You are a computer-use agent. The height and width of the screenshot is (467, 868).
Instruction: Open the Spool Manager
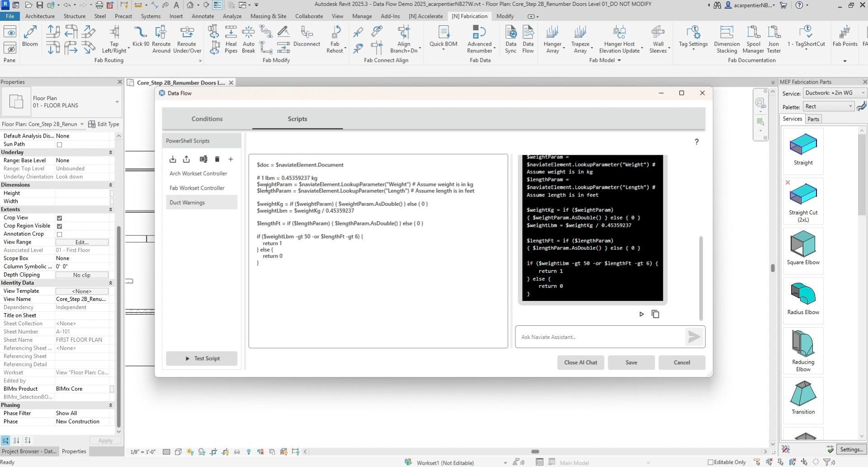[x=753, y=39]
